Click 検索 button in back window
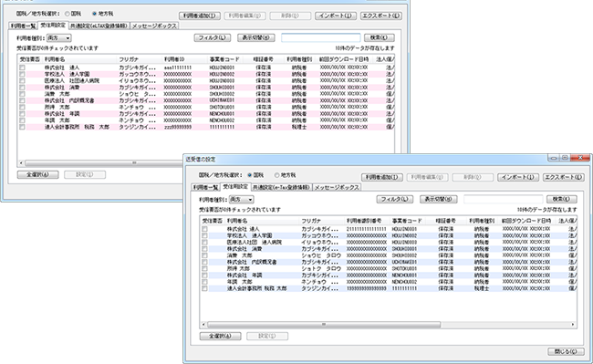Screen dimensions: 593x364 click(379, 37)
